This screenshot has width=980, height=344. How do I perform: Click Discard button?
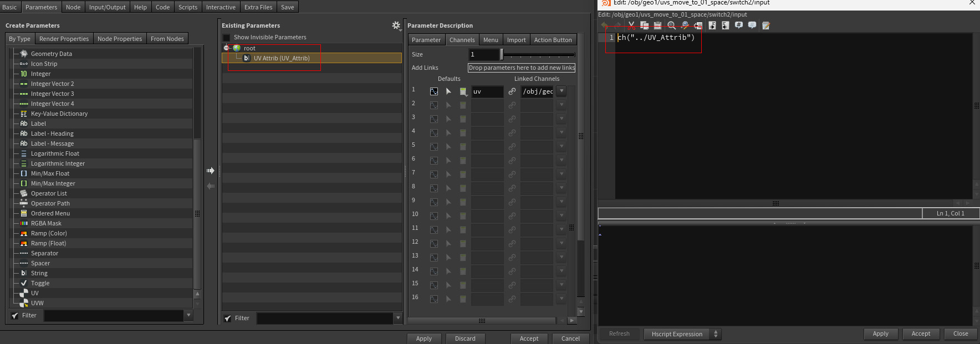click(x=465, y=338)
